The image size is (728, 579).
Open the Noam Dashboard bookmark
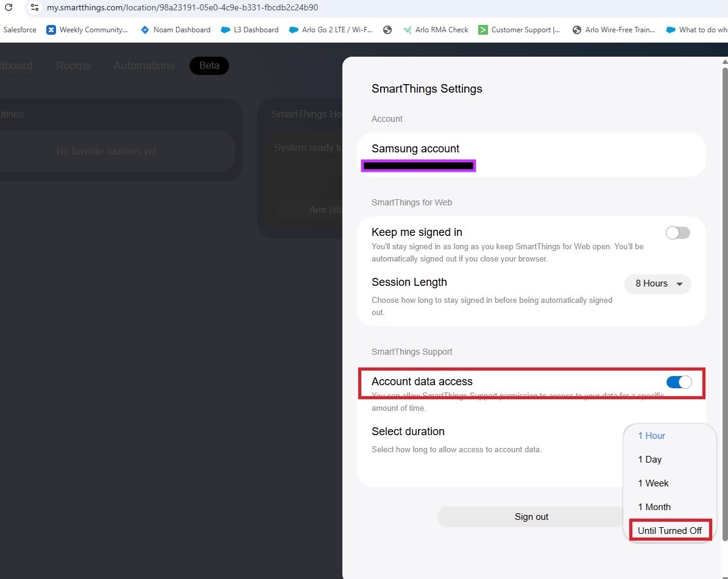175,30
